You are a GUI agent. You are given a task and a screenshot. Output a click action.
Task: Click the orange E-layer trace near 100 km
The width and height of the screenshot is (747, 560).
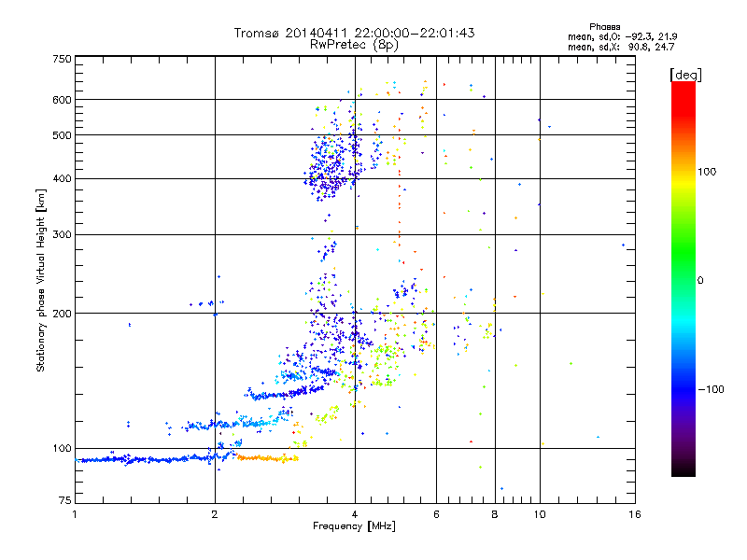point(268,458)
